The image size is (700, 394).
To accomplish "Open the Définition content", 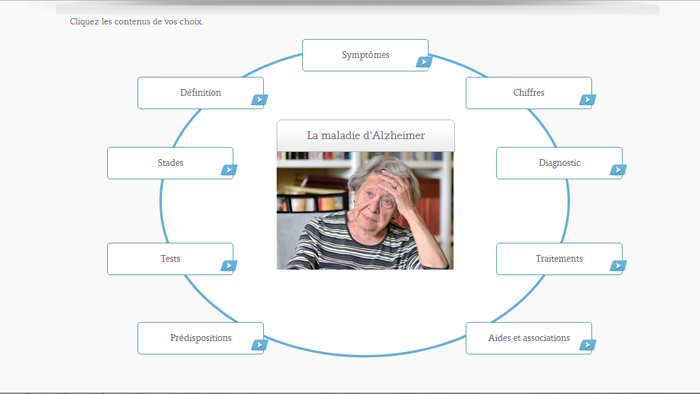I will click(200, 93).
